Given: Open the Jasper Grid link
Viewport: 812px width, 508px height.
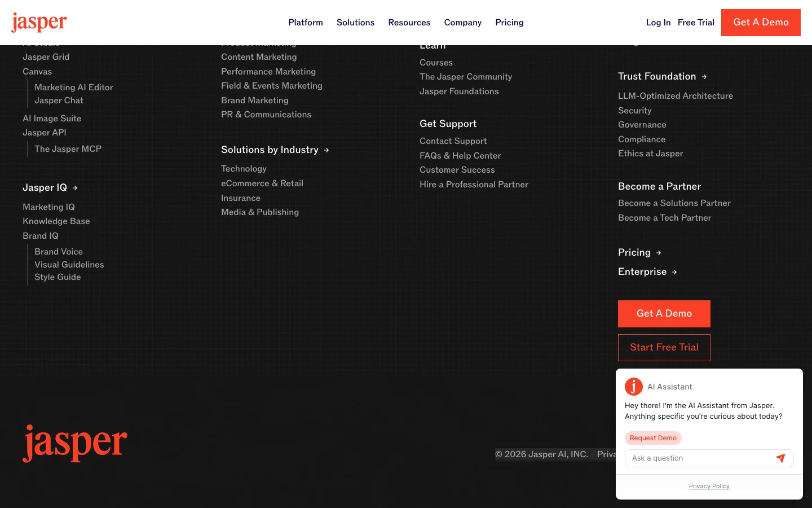Looking at the screenshot, I should coord(46,57).
